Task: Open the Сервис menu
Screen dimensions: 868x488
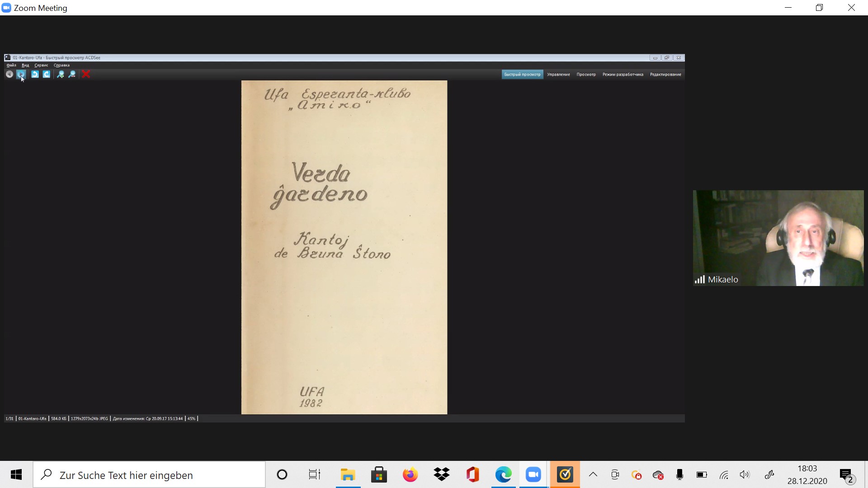Action: 41,65
